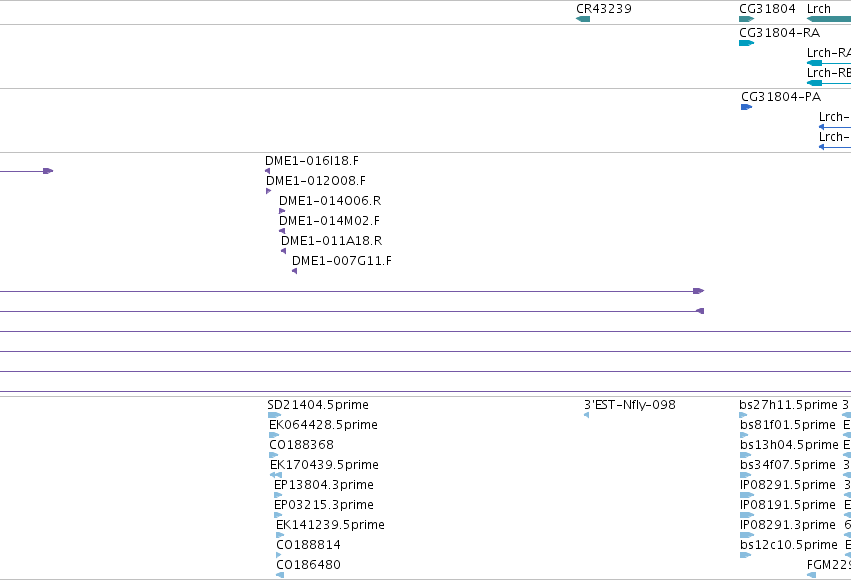
Task: Select the CG31804-RA transcript glyph
Action: tap(746, 43)
